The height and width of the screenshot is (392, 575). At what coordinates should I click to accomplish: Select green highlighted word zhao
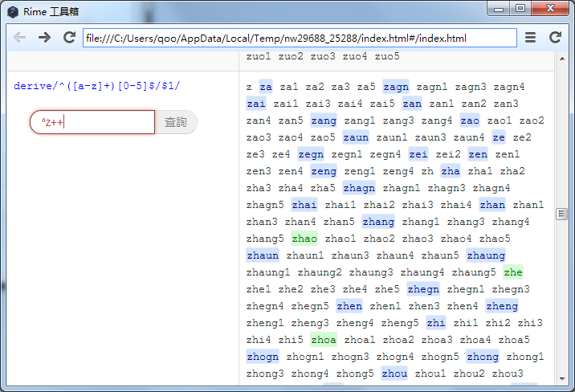(x=304, y=239)
